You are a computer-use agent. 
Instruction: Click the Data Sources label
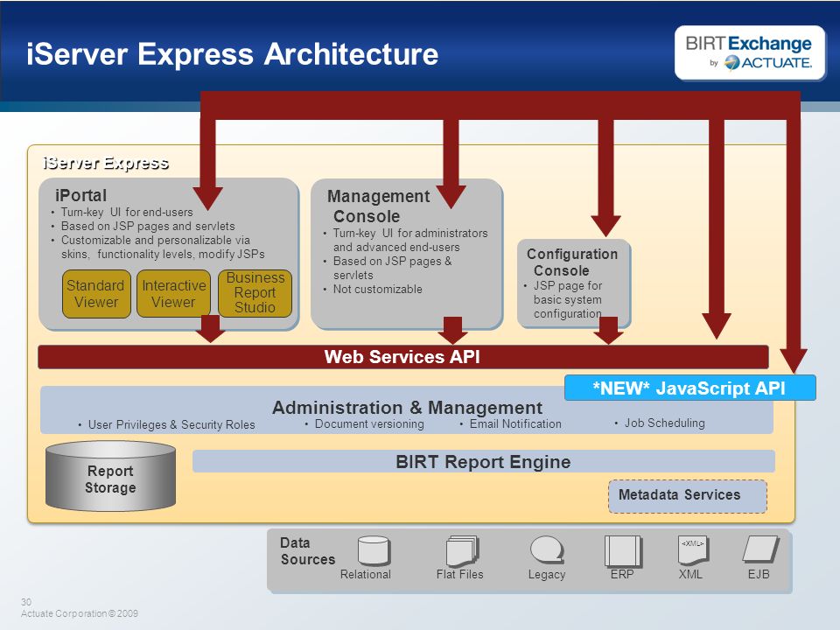point(307,551)
